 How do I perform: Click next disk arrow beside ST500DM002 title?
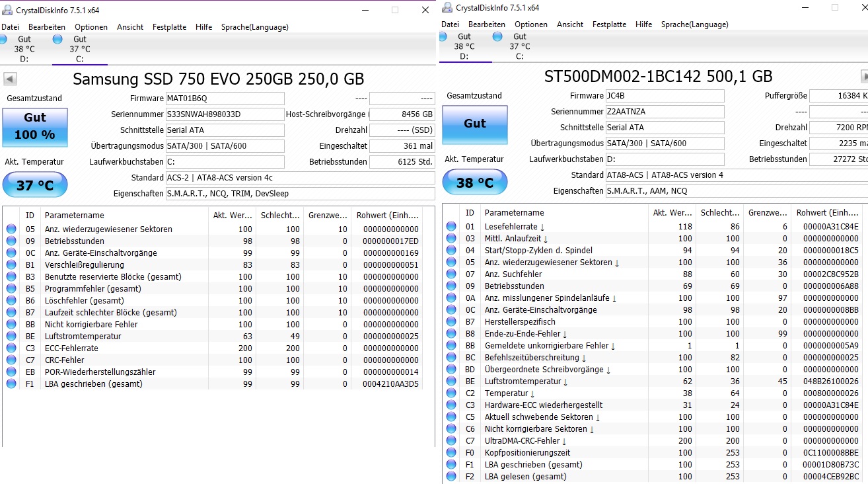pos(865,76)
